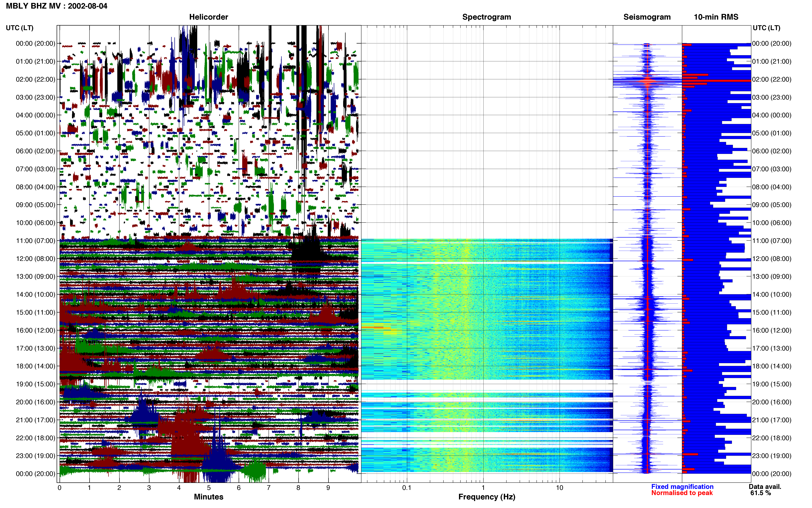Screen dimensions: 812x508
Task: Click "02:00 (22:00)" on the RMS panel time axis
Action: point(772,79)
